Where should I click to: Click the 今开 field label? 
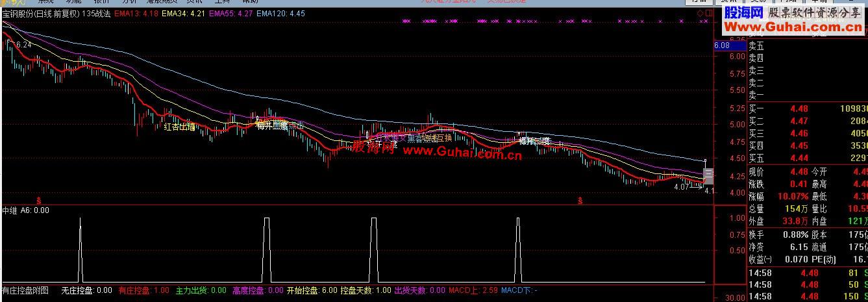point(819,172)
